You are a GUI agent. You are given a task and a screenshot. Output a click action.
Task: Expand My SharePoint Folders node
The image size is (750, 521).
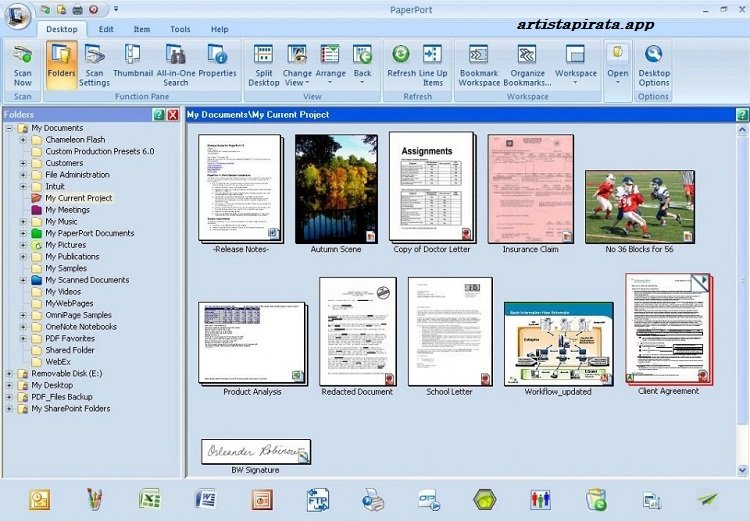click(x=10, y=409)
